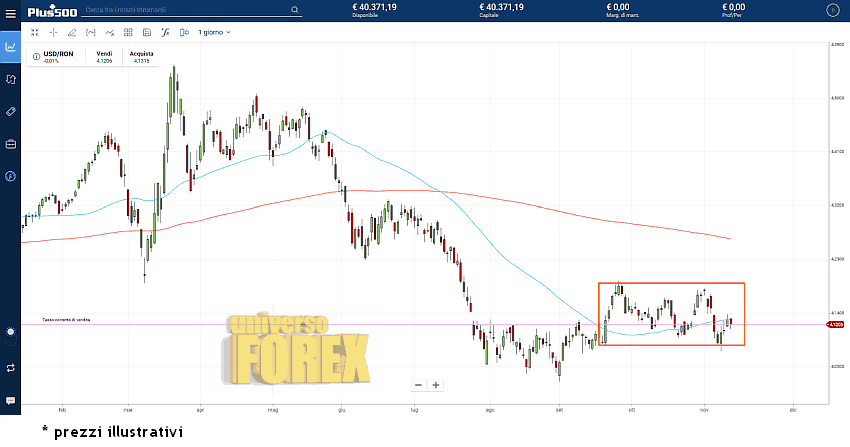850x447 pixels.
Task: Select the pencil drawing tool
Action: pos(72,32)
